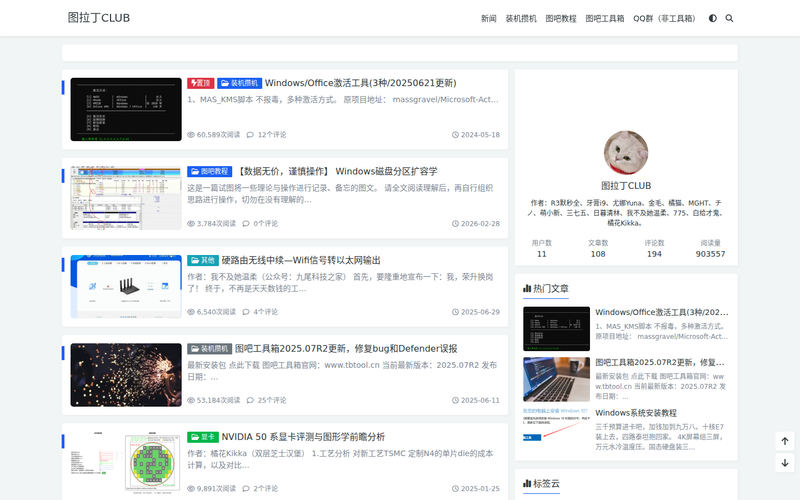This screenshot has width=800, height=500.
Task: Click the date 2025-06-11
Action: (x=476, y=400)
